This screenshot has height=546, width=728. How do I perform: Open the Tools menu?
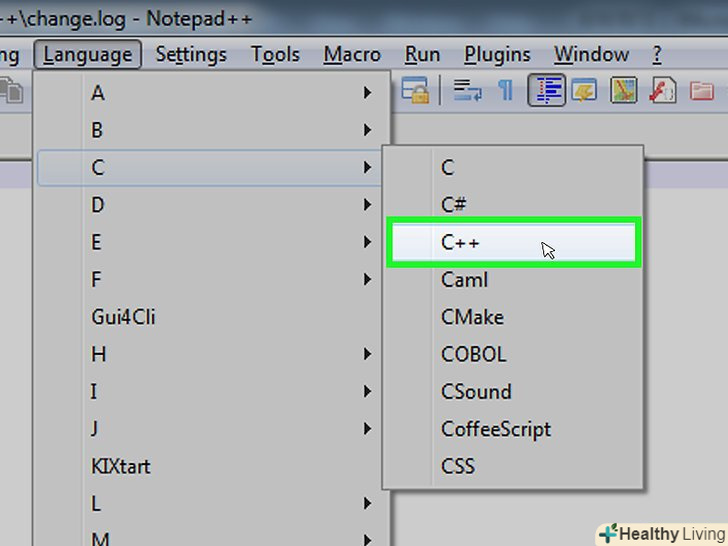[x=275, y=55]
